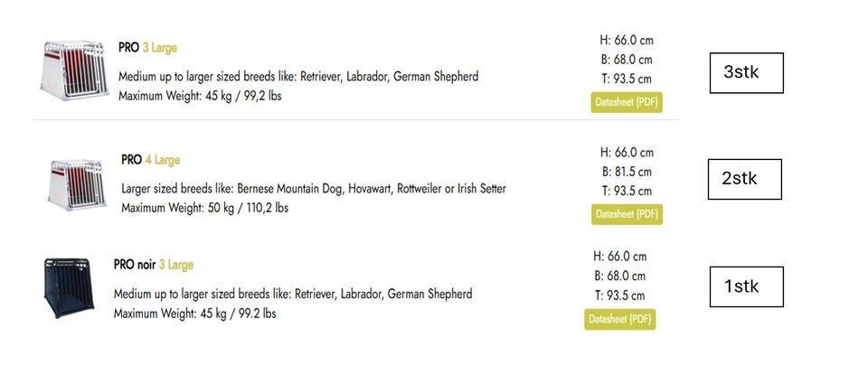Open Datasheet (PDF) for PRO 3 Large
Screen dimensions: 868x375
pyautogui.click(x=627, y=101)
